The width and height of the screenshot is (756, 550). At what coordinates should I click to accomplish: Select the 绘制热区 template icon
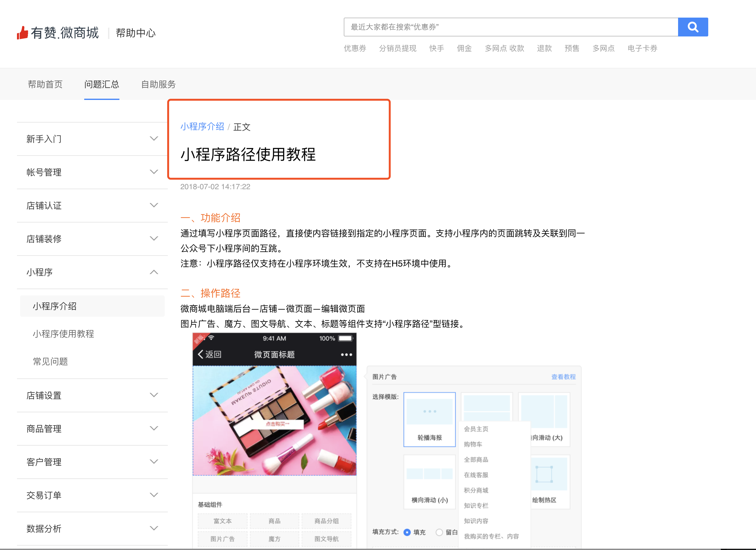(544, 474)
